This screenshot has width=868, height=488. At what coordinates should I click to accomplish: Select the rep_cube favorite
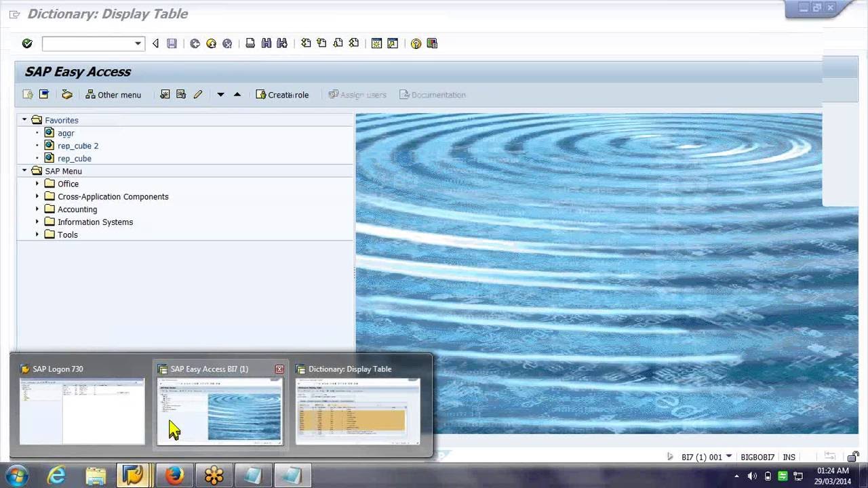coord(75,159)
